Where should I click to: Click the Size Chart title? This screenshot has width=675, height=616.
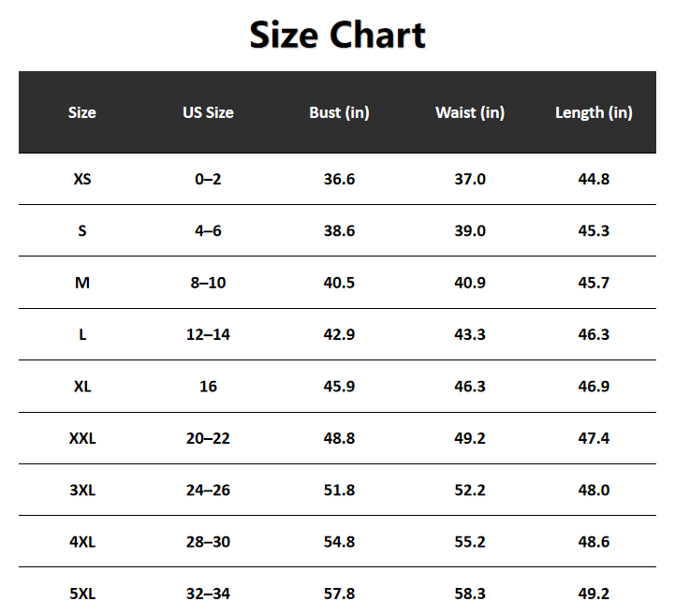click(337, 36)
